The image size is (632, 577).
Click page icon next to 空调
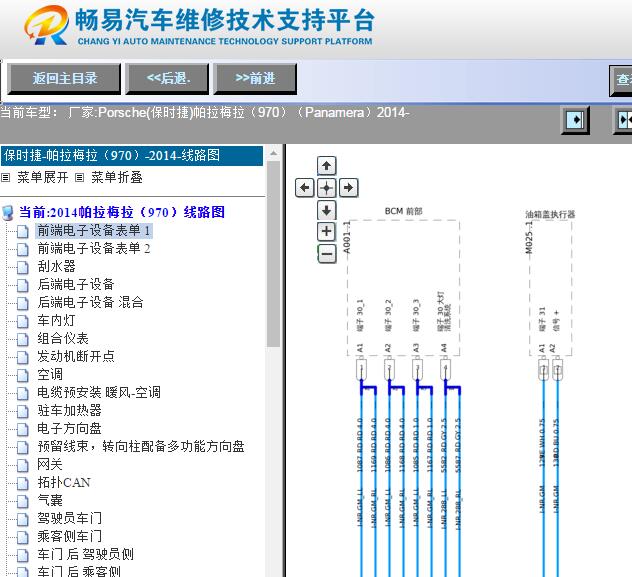[x=23, y=375]
